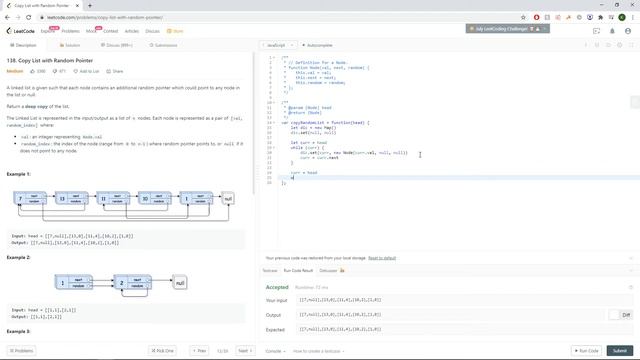Click the address bar URL
Viewport: 640px width, 360px height.
tap(105, 18)
